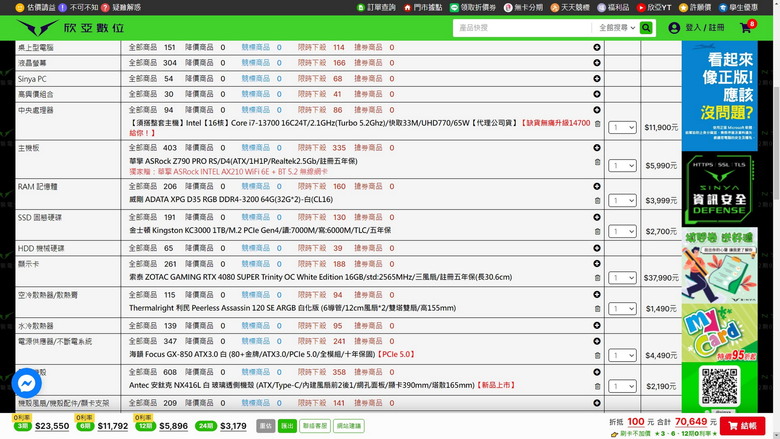Open the 欣亞YT YouTube link
Image resolution: width=780 pixels, height=439 pixels.
(654, 7)
